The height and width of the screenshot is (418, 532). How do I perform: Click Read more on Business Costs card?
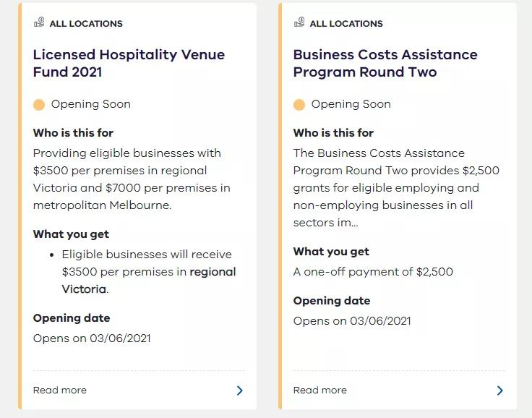[x=320, y=390]
